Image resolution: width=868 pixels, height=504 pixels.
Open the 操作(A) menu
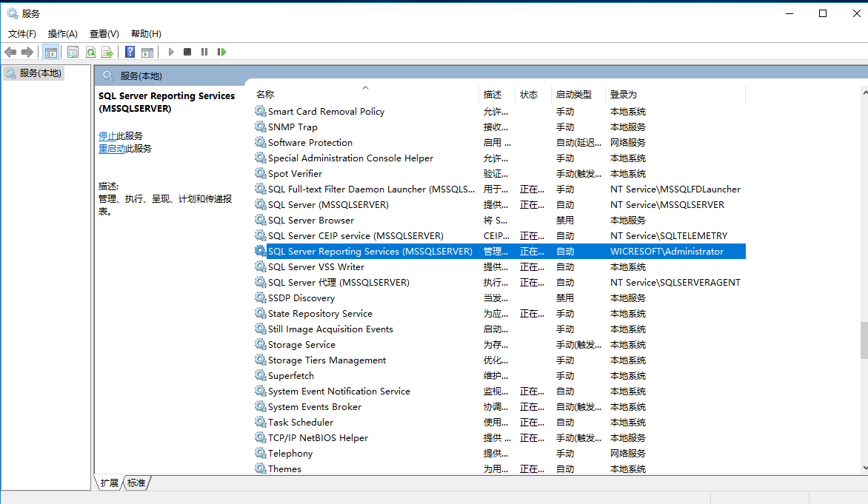coord(62,34)
